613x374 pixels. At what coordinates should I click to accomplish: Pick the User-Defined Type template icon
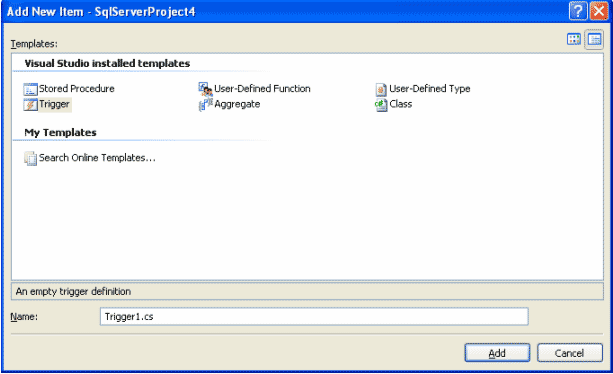click(x=381, y=89)
